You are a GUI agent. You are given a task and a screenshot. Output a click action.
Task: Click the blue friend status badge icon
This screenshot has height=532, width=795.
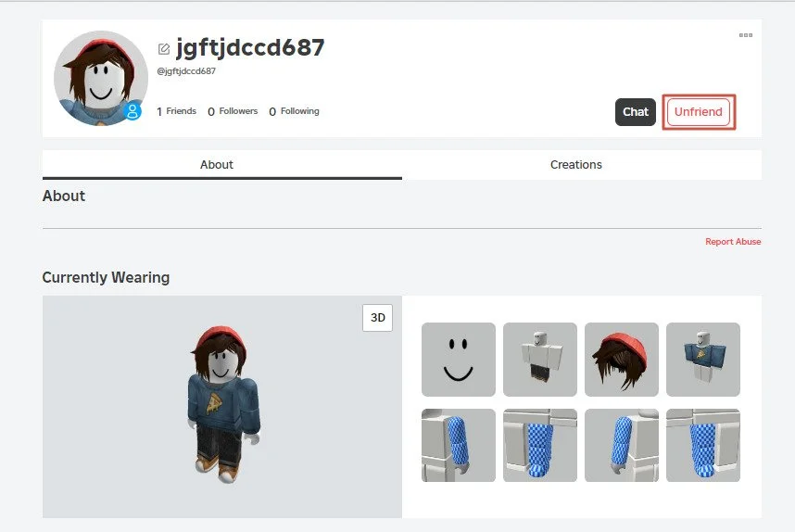pos(132,110)
